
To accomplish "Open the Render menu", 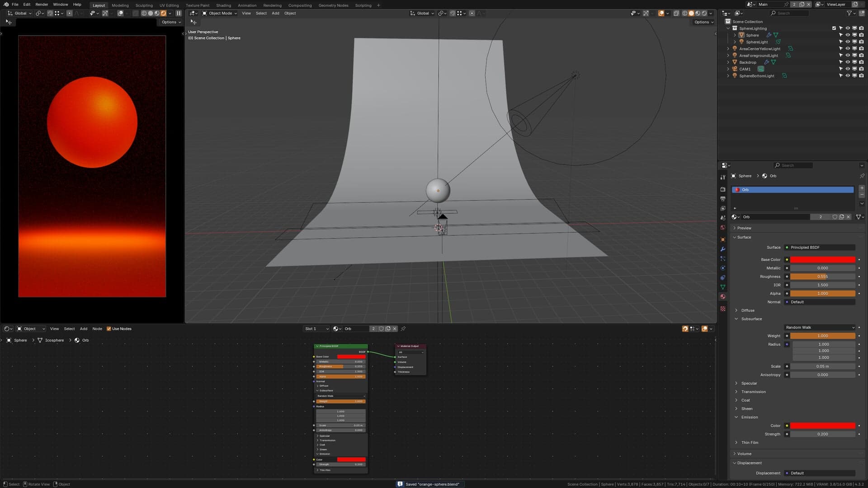I will [42, 5].
